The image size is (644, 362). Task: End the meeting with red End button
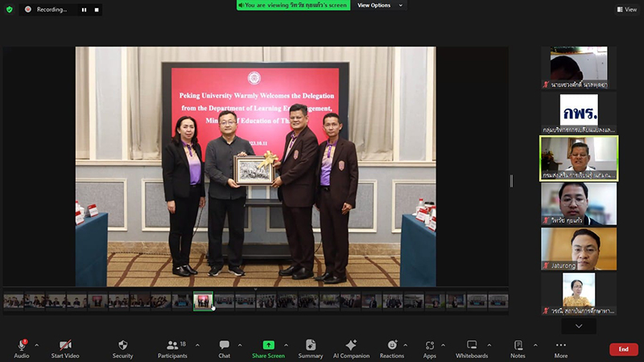click(623, 349)
